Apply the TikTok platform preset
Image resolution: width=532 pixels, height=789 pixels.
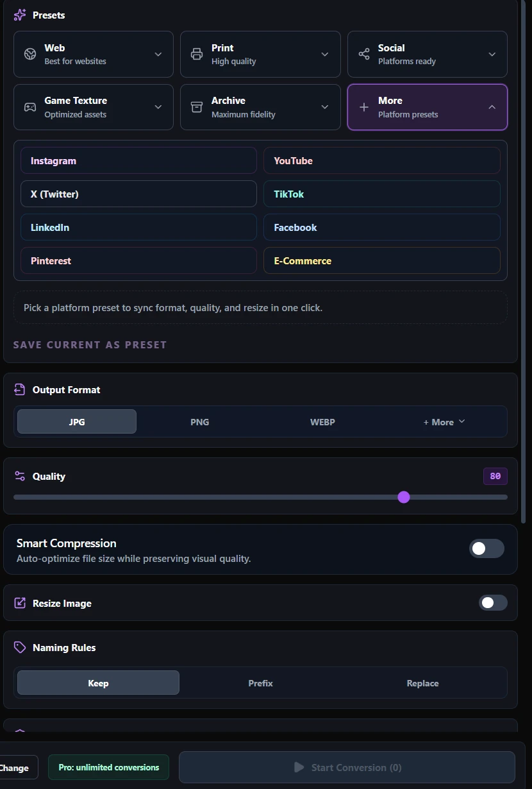coord(382,194)
